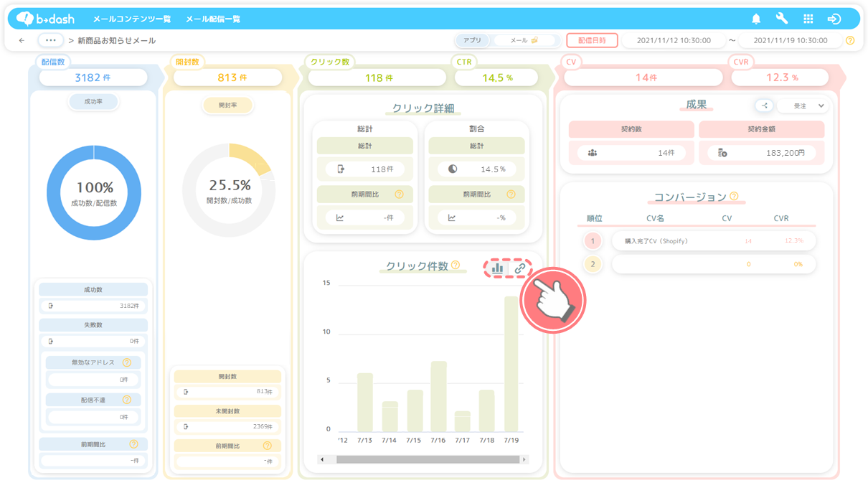Click the share icon in 成果 panel
The image size is (868, 488).
[x=764, y=105]
